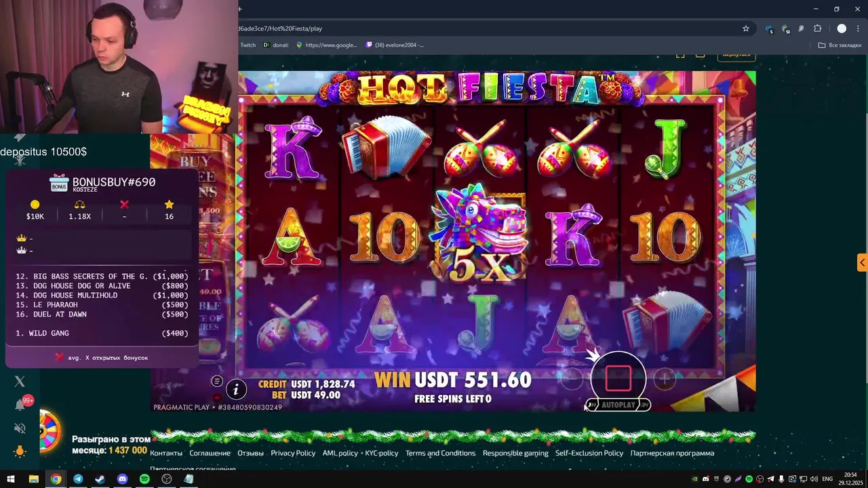Open the Windows Start button

point(11,479)
